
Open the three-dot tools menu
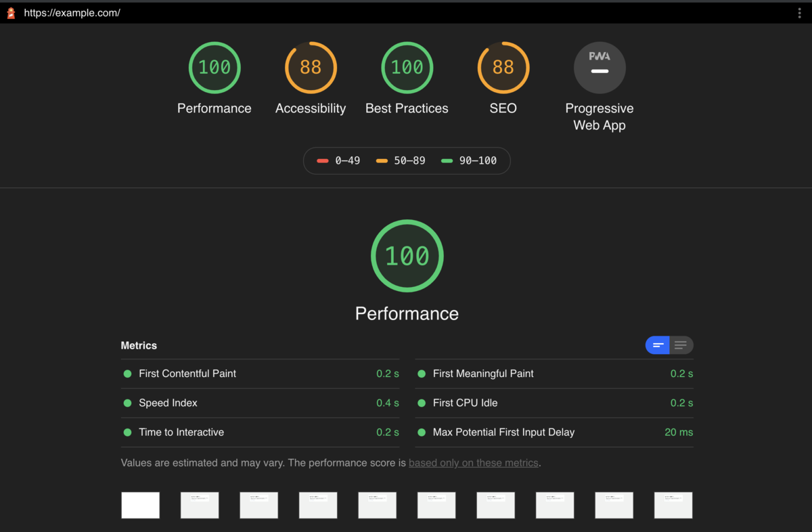[x=800, y=13]
